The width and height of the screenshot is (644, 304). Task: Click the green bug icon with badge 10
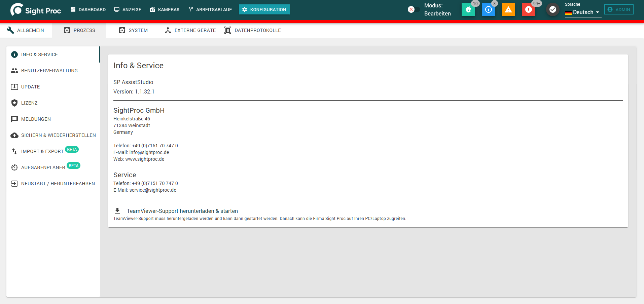[x=468, y=9]
